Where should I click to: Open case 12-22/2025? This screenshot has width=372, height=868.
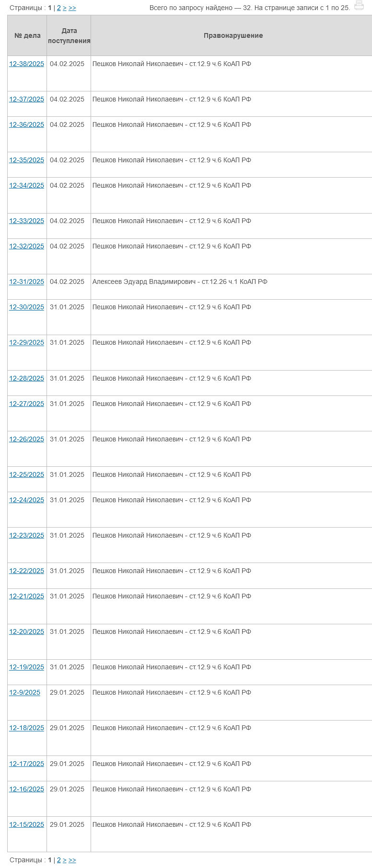point(26,571)
